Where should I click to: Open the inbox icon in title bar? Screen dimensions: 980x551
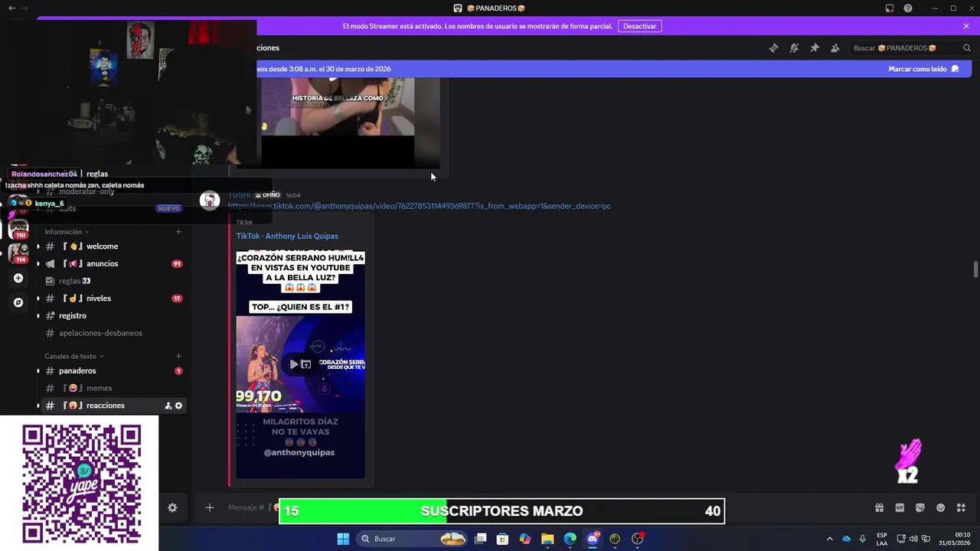[890, 8]
